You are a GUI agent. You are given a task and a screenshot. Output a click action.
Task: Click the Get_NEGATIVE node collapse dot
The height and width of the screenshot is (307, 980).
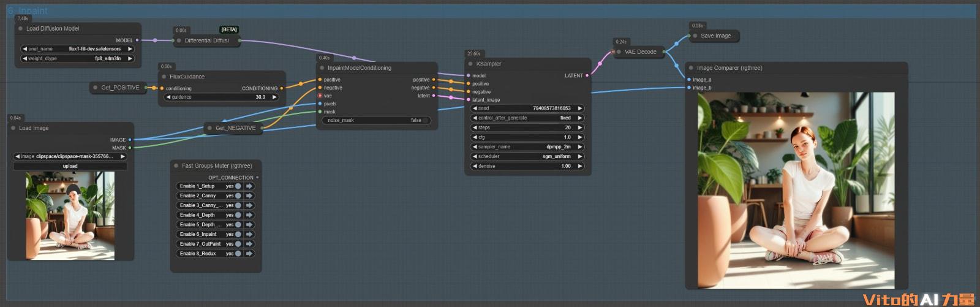210,128
